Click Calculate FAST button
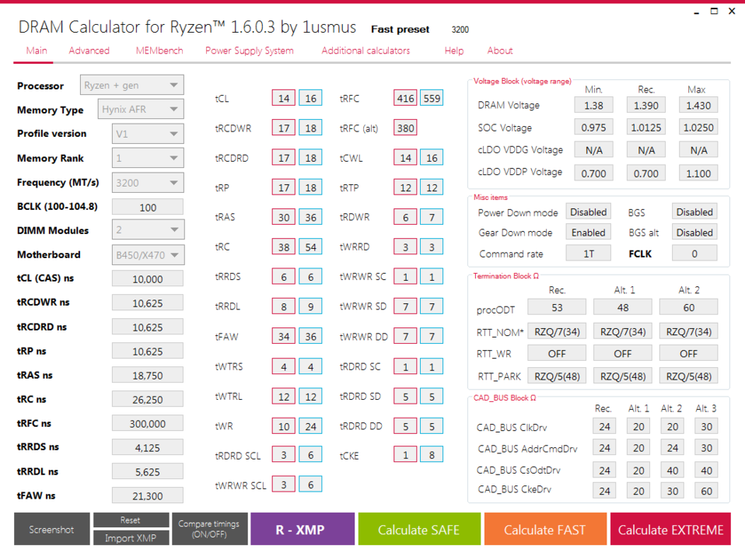 pyautogui.click(x=545, y=529)
